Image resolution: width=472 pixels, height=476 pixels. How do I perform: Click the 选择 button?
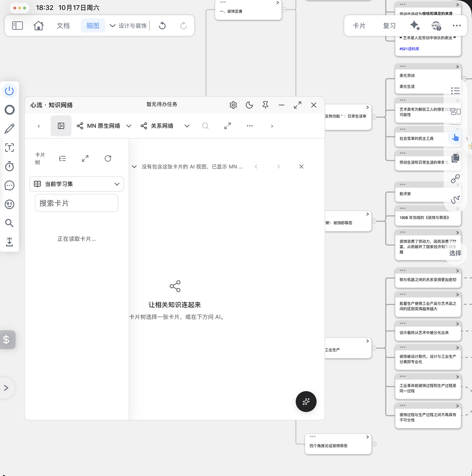455,253
